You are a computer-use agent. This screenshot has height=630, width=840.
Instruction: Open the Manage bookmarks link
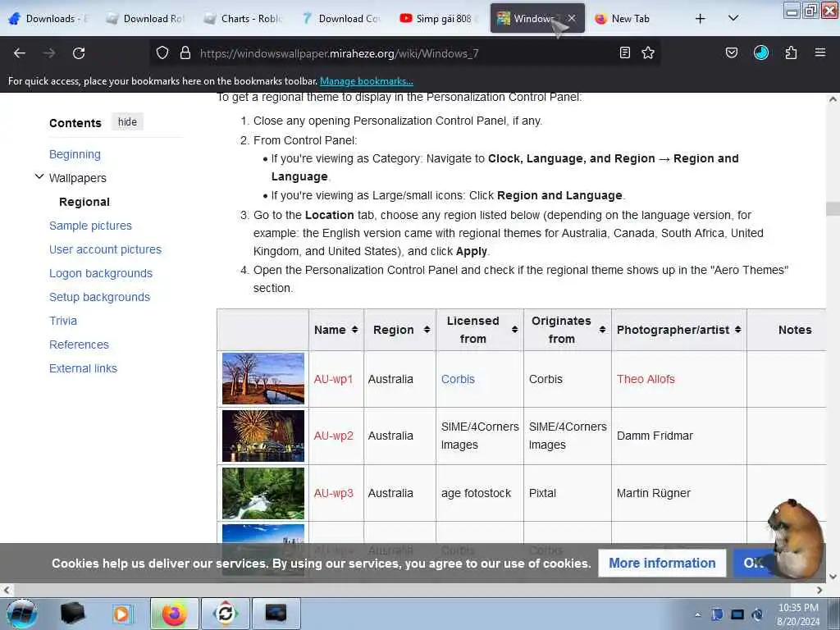point(367,81)
